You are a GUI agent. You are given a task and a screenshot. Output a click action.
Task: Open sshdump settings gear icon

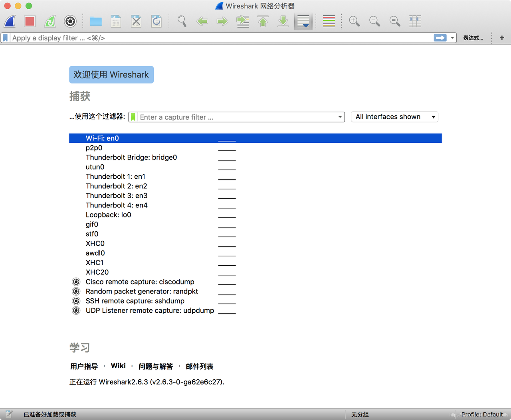click(x=76, y=301)
